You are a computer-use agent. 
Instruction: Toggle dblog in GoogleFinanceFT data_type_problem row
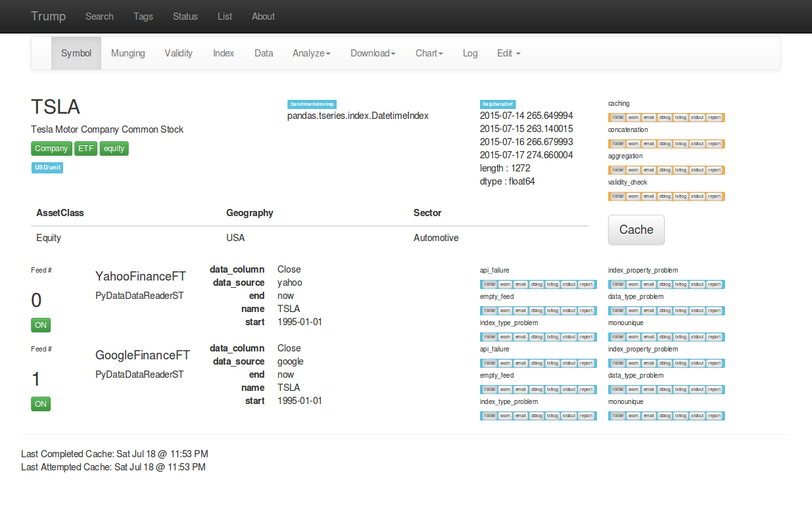665,390
